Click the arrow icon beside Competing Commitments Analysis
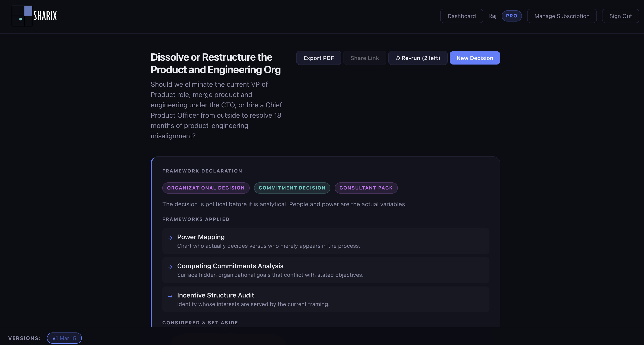This screenshot has width=644, height=345. pyautogui.click(x=170, y=267)
